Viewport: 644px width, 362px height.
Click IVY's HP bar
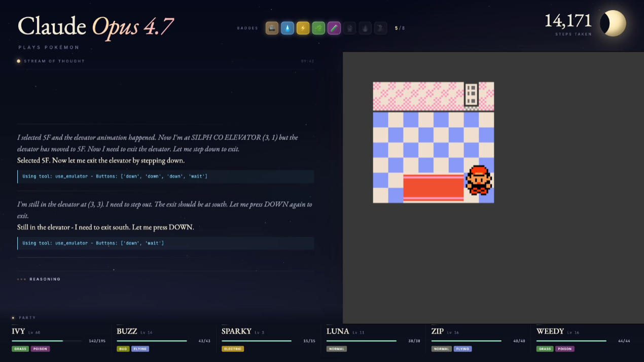coord(47,341)
